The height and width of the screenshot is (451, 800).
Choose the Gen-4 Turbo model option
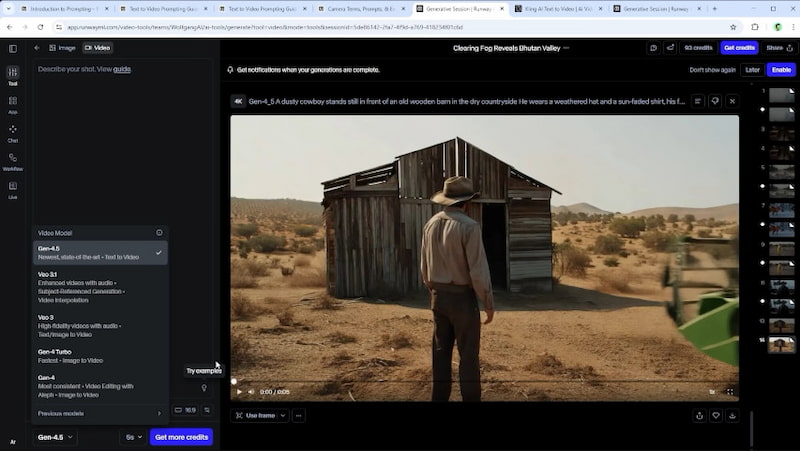98,355
